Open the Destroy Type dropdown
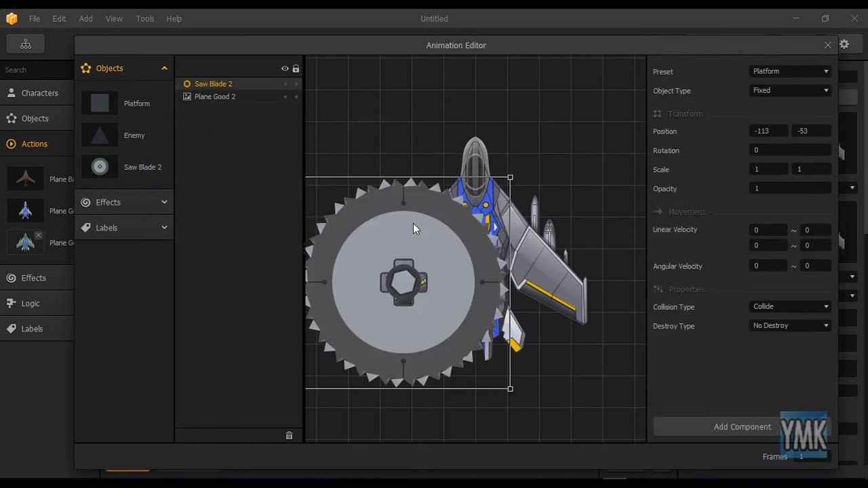868x488 pixels. [x=790, y=325]
